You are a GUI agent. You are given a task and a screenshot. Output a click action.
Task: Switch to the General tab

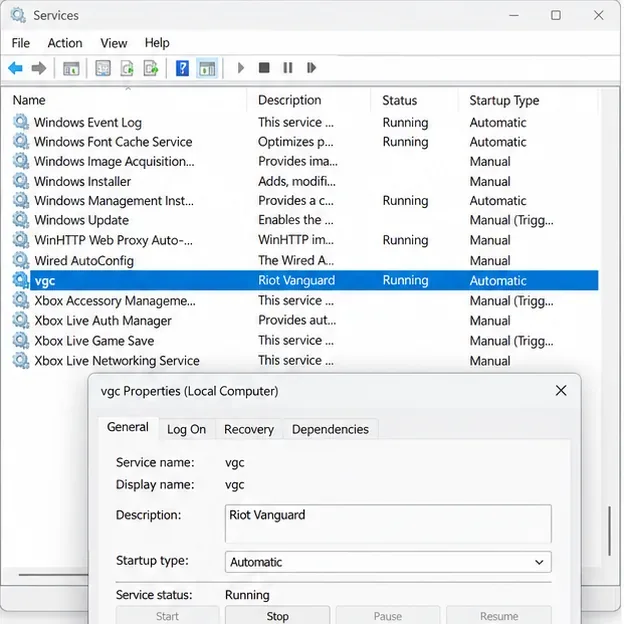tap(128, 427)
